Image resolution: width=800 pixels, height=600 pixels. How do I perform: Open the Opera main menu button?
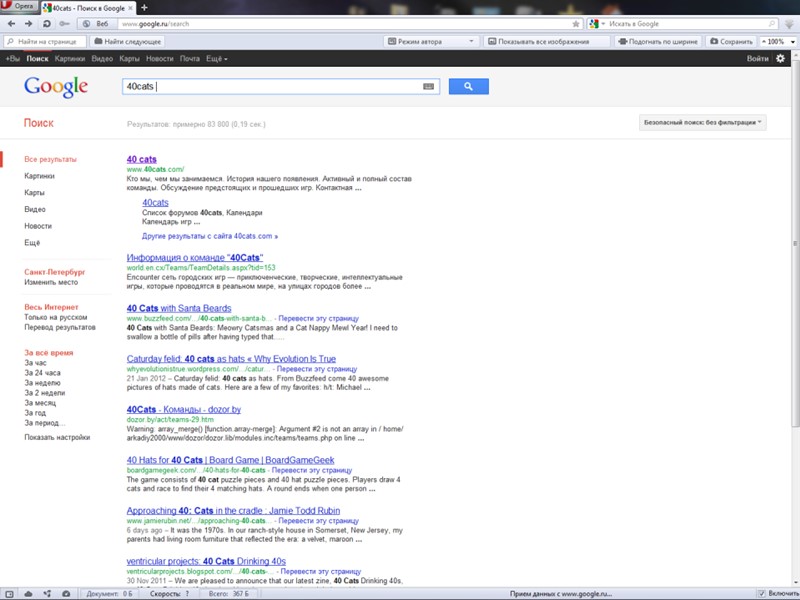(x=18, y=6)
